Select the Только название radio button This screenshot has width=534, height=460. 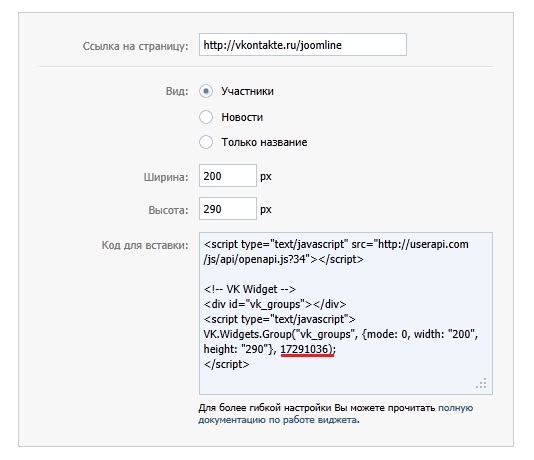coord(206,142)
